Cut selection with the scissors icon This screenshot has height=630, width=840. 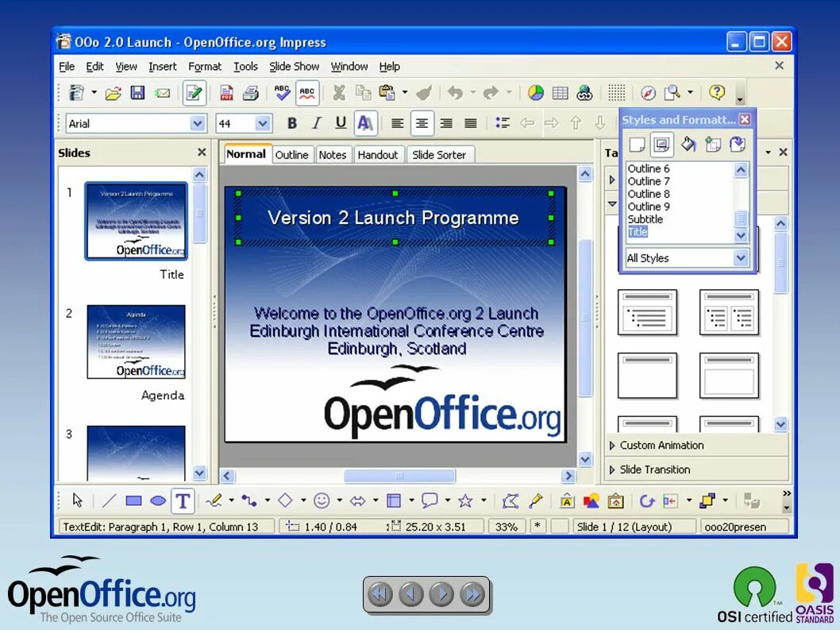(338, 93)
